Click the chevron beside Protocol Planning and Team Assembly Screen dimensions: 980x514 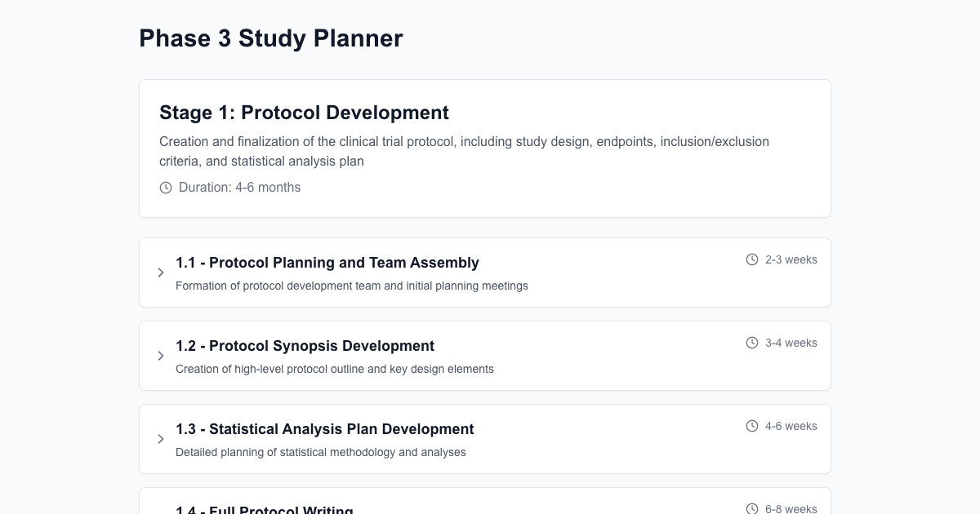click(161, 273)
